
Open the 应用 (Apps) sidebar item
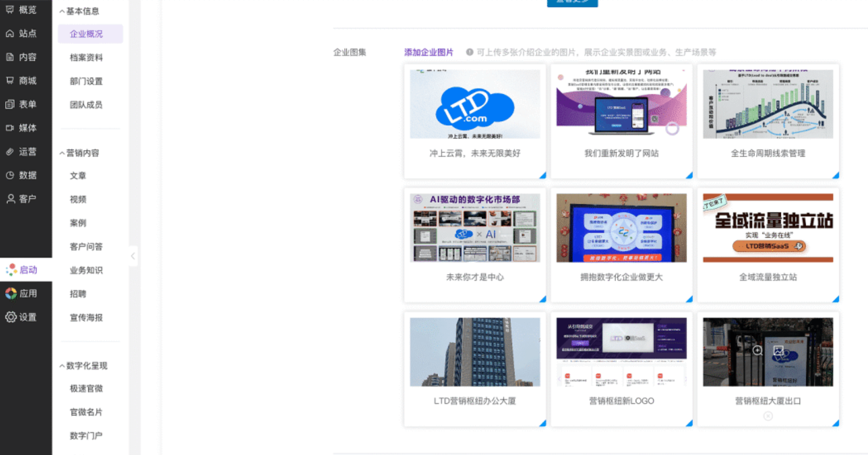[x=22, y=293]
